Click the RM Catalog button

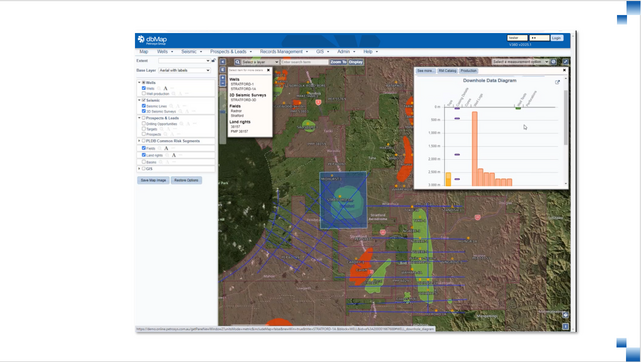pyautogui.click(x=447, y=71)
